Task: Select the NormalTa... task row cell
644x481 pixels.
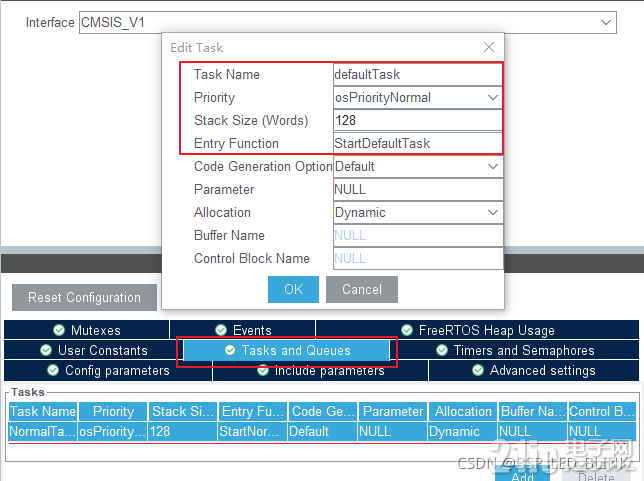Action: [43, 431]
